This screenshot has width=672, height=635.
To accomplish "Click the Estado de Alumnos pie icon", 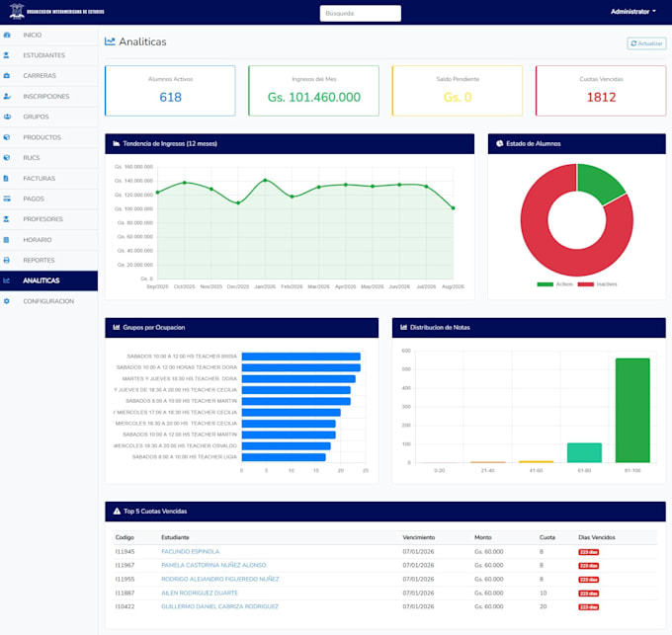I will [500, 144].
